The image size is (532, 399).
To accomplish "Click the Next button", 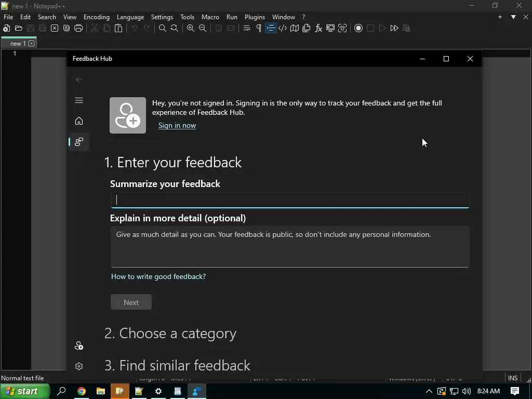I will click(131, 302).
